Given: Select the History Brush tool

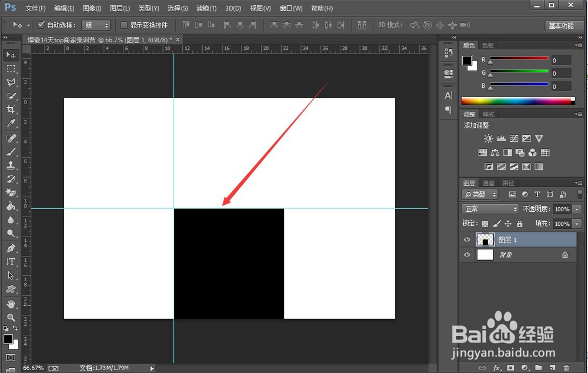Looking at the screenshot, I should (x=11, y=179).
